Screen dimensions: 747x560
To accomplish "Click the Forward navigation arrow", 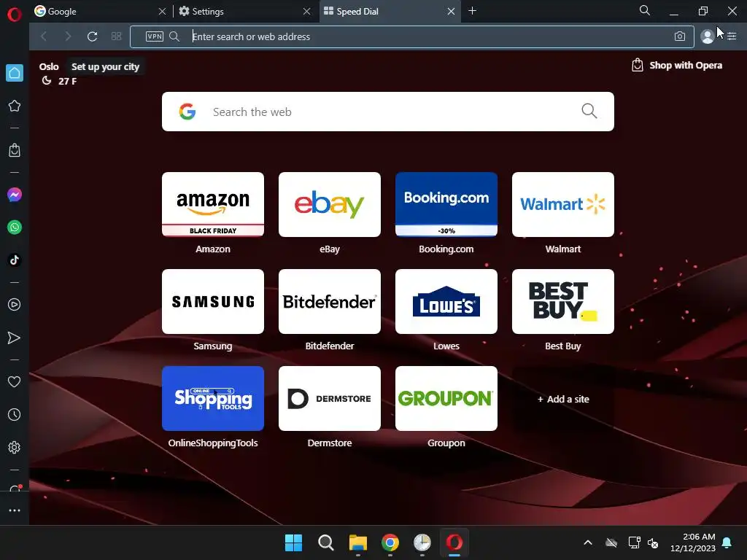I will click(68, 36).
